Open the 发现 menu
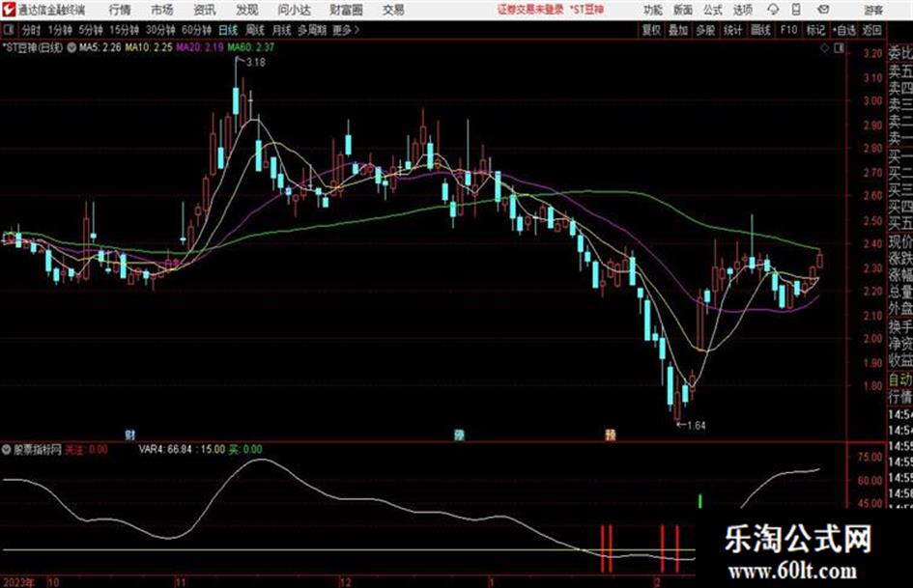Viewport: 913px width, 588px height. point(247,10)
